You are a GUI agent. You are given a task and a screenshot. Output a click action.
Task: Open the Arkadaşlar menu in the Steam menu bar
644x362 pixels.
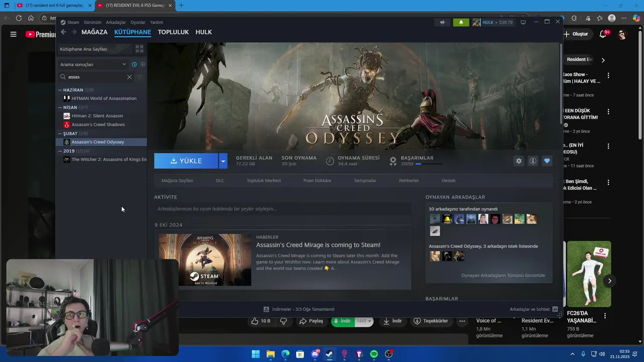point(116,22)
